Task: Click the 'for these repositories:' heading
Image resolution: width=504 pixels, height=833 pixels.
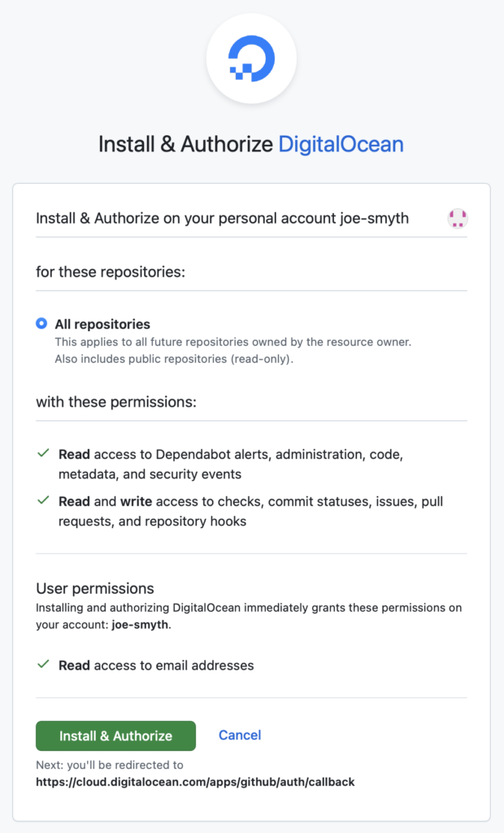Action: [111, 272]
